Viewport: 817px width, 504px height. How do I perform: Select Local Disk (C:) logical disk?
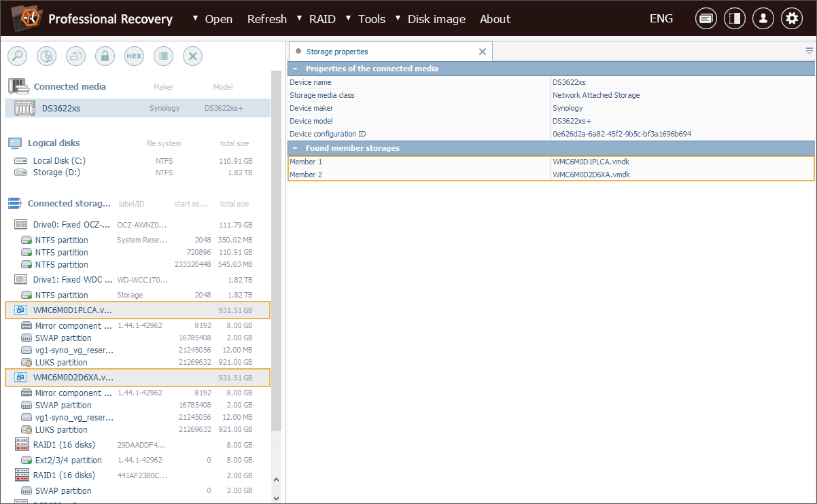pos(137,161)
